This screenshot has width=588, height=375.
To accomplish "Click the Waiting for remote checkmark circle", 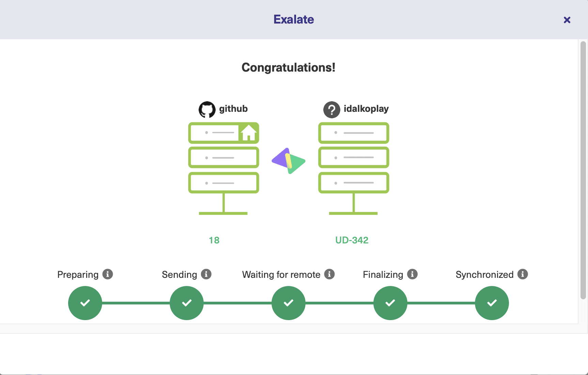I will click(289, 303).
